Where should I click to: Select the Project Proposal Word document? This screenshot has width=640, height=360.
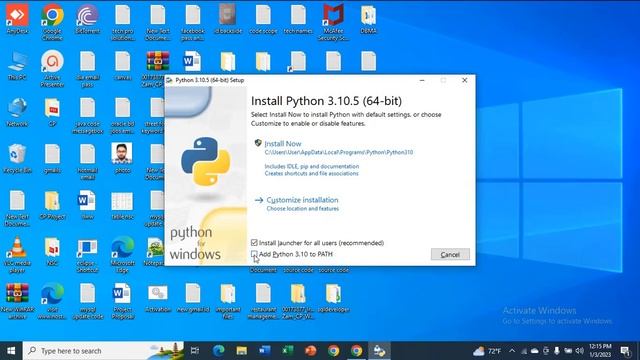pos(122,301)
